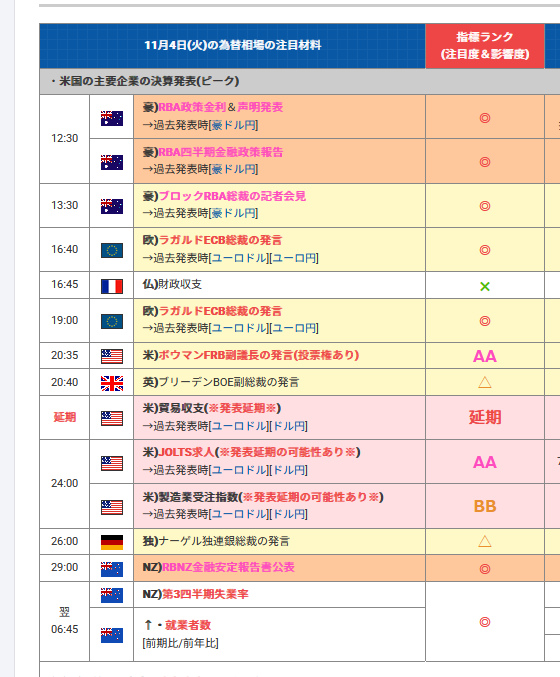Open ドル円 link under 製造業受注指数
This screenshot has width=560, height=677.
[288, 514]
